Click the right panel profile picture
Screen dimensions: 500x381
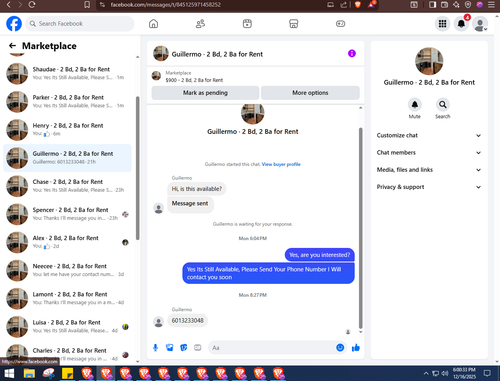[429, 61]
